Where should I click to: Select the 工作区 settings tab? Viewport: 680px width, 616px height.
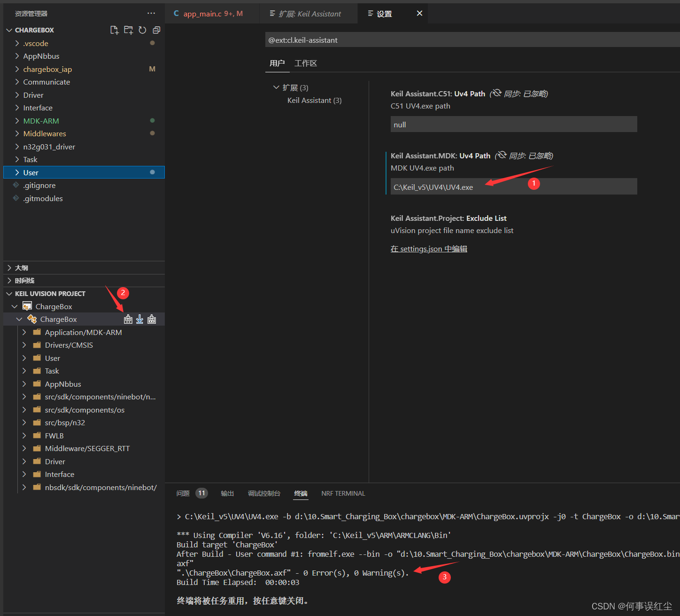[x=306, y=63]
